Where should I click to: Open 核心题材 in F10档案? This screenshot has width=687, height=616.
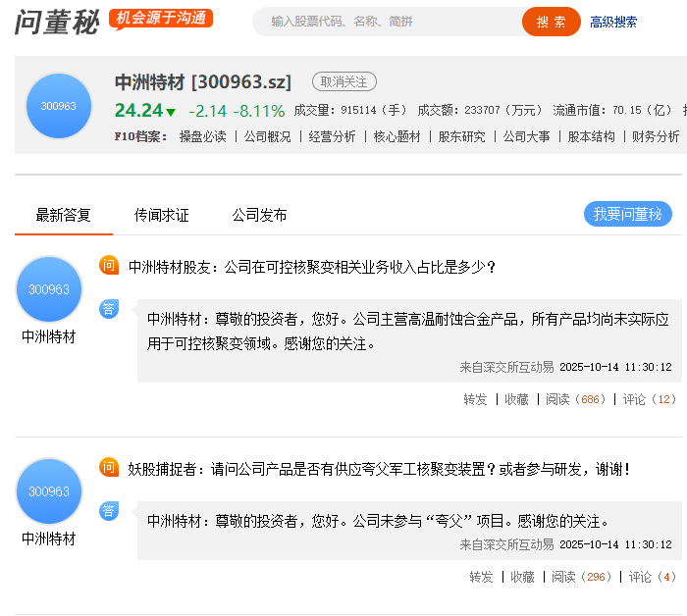[396, 136]
